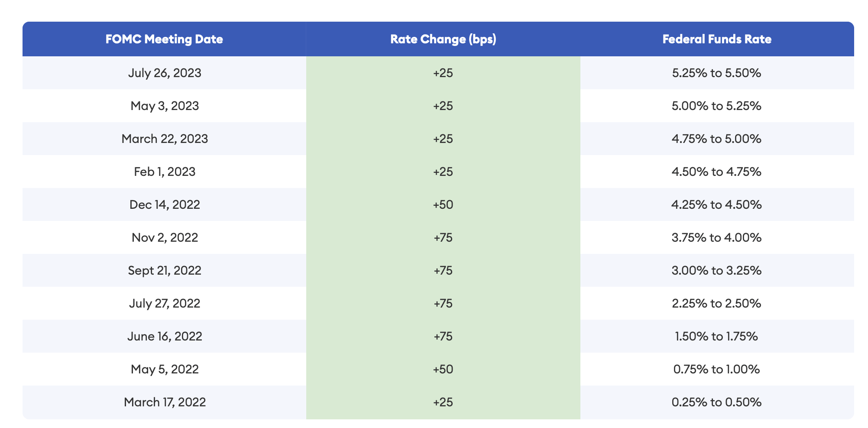868x428 pixels.
Task: Select the Dec 14, 2022 date cell
Action: pos(165,204)
